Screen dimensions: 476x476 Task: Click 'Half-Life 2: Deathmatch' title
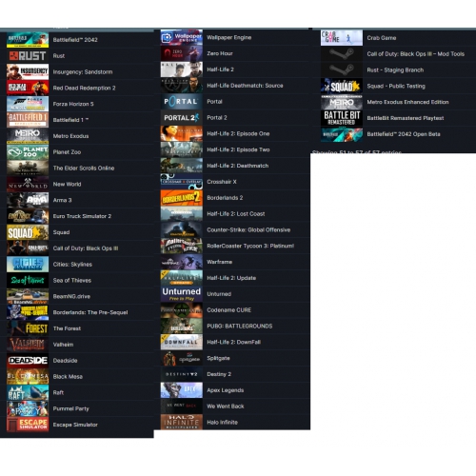tap(237, 166)
